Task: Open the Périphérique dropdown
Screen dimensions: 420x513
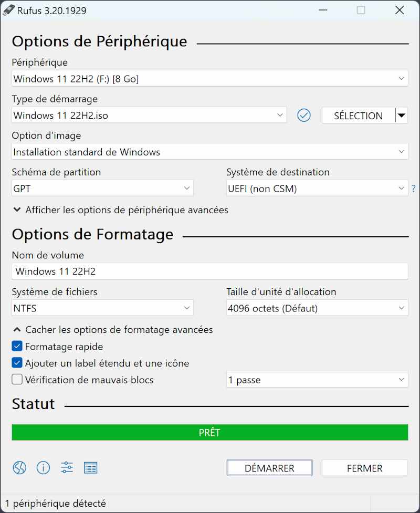Action: [x=209, y=79]
